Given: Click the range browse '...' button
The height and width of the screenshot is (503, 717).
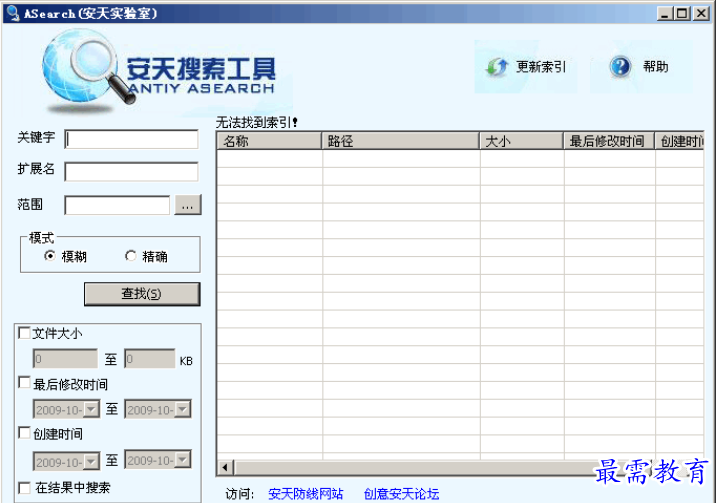Looking at the screenshot, I should pyautogui.click(x=187, y=205).
